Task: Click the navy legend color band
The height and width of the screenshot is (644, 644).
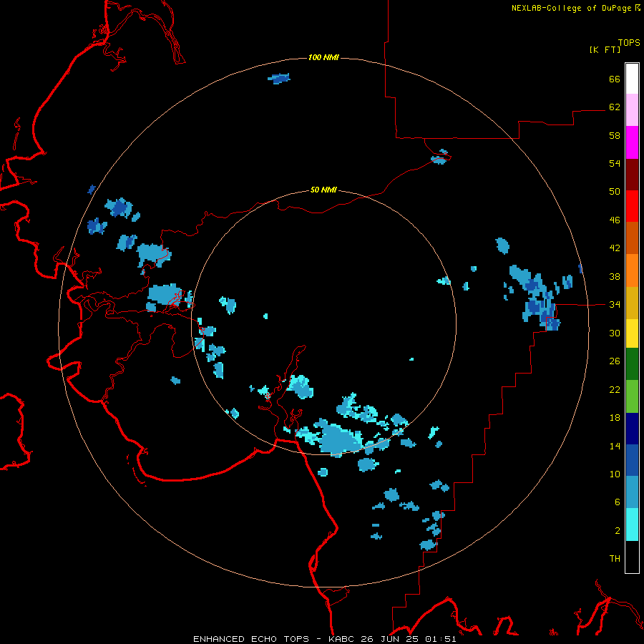Action: pos(632,429)
